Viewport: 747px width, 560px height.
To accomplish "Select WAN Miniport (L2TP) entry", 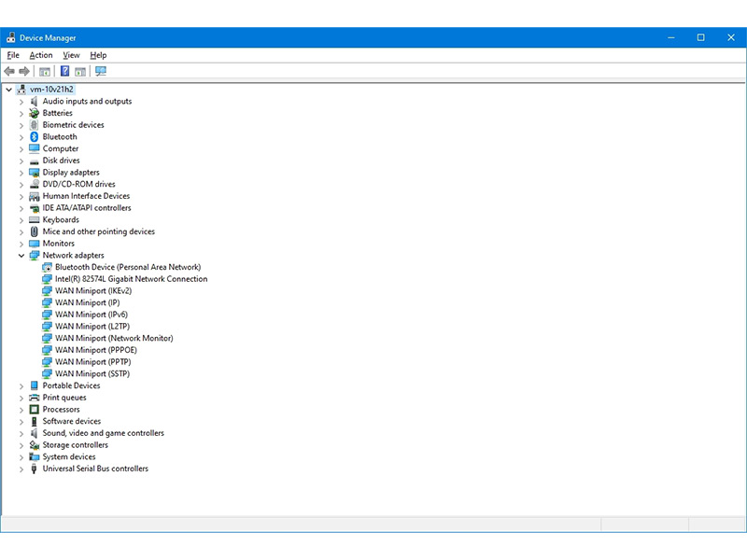I will [92, 327].
